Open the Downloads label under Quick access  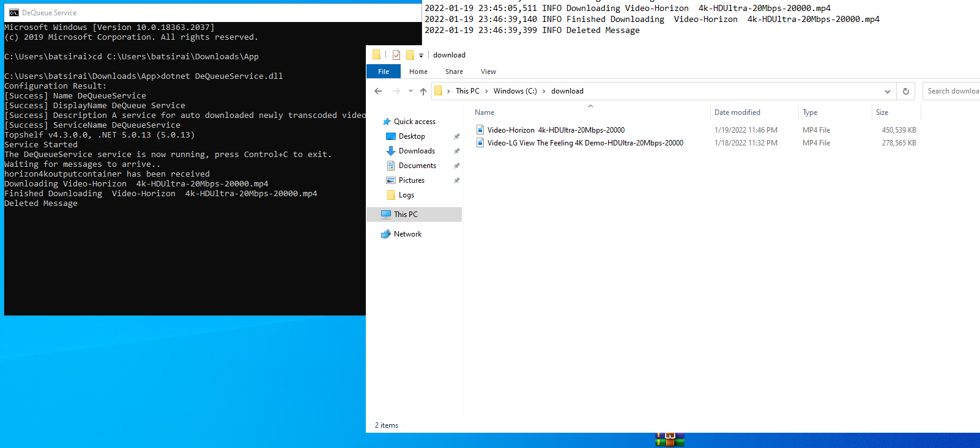coord(417,151)
